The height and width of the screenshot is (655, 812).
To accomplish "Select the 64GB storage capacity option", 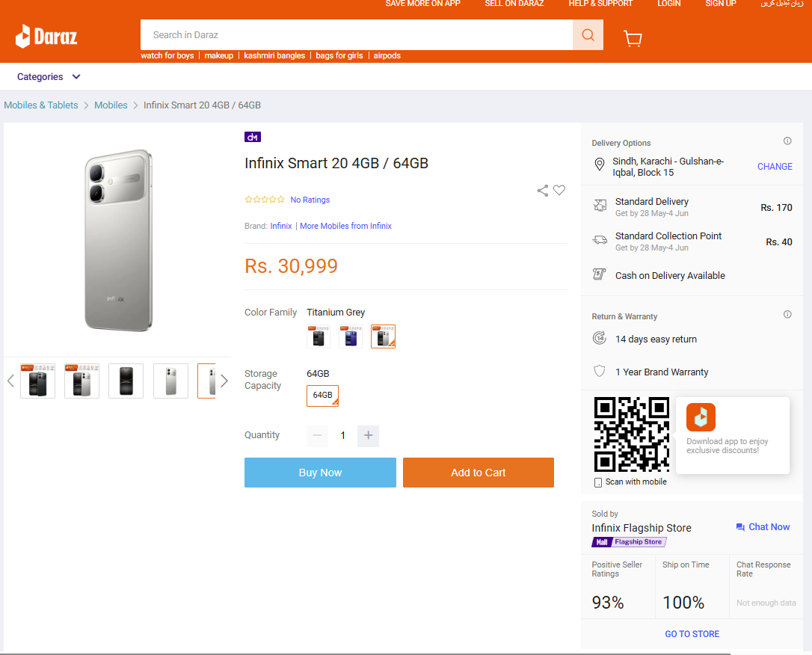I will [x=322, y=396].
